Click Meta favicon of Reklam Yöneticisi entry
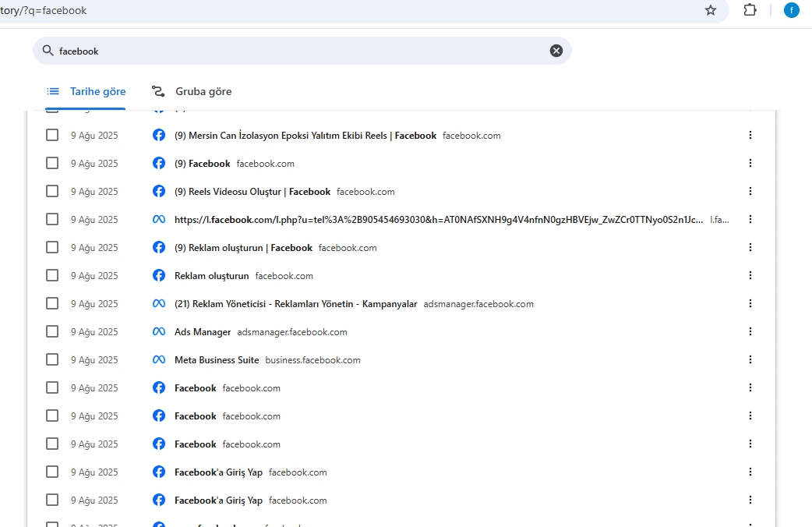The image size is (812, 527). [159, 304]
